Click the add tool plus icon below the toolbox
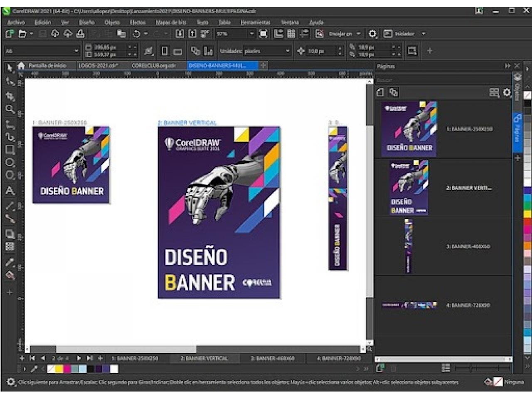This screenshot has width=532, height=399. pyautogui.click(x=10, y=292)
